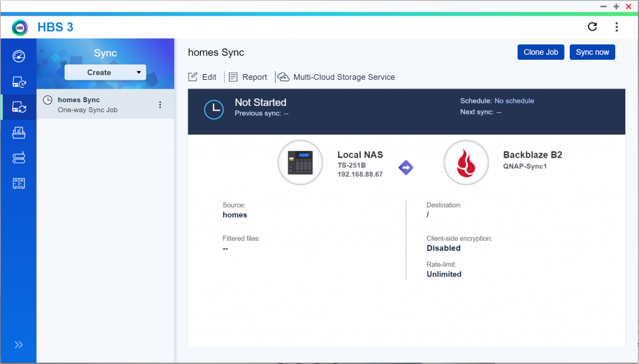
Task: Open homes Sync job options menu
Action: pyautogui.click(x=160, y=105)
